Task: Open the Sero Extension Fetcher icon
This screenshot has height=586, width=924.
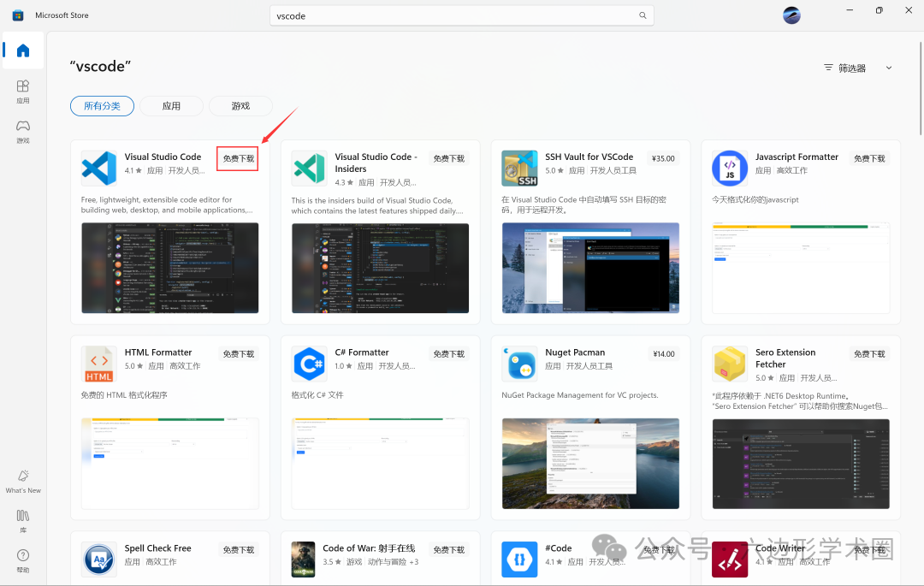Action: pyautogui.click(x=729, y=363)
